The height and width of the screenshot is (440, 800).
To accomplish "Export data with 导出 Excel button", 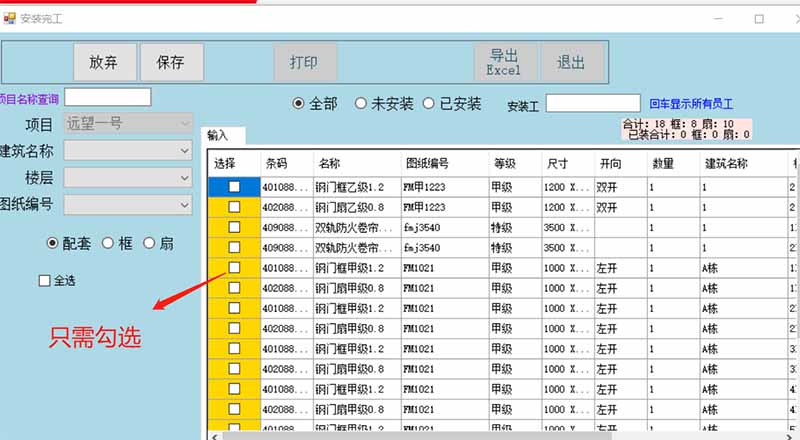I will coord(504,62).
